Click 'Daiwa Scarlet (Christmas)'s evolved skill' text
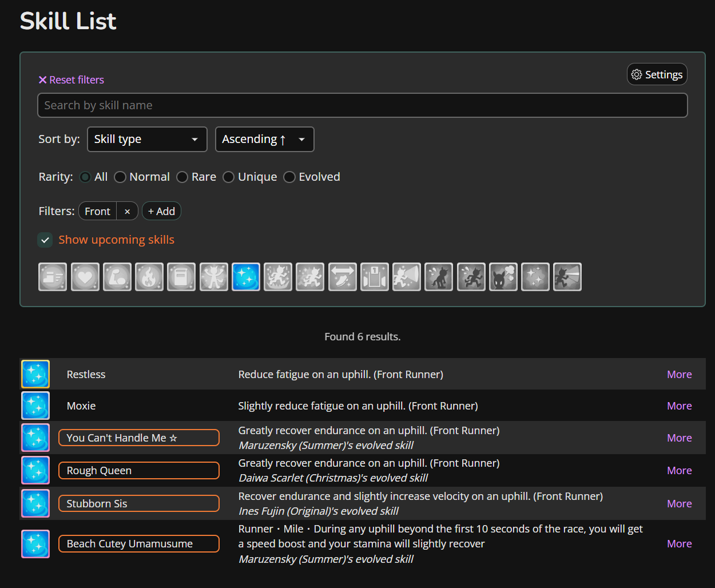This screenshot has height=588, width=715. (333, 478)
